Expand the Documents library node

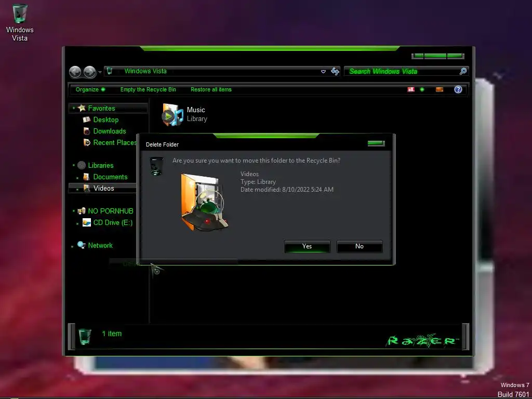78,178
